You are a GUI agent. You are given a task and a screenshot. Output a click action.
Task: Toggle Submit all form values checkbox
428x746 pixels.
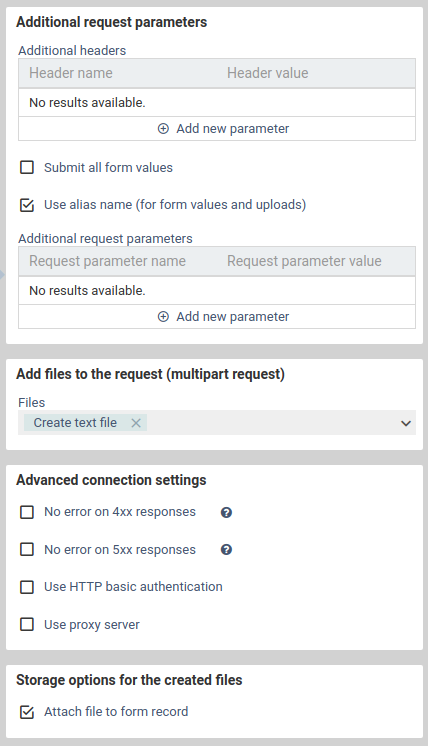pyautogui.click(x=27, y=167)
